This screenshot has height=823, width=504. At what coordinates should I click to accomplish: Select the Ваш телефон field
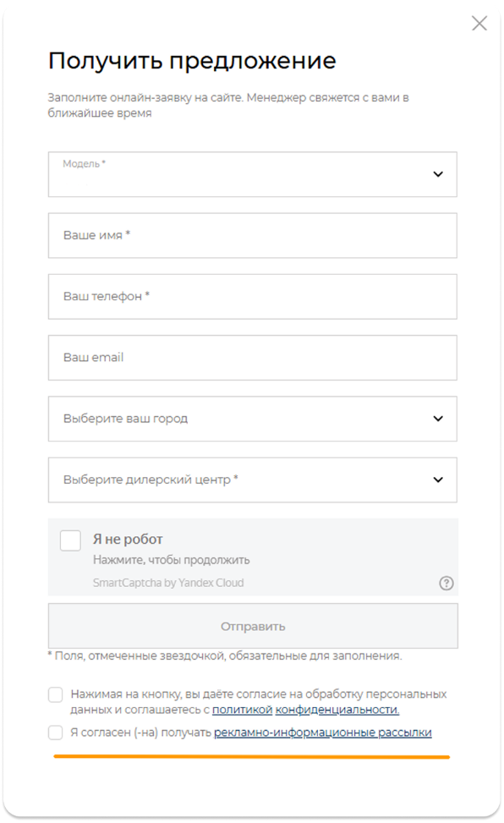click(x=253, y=297)
